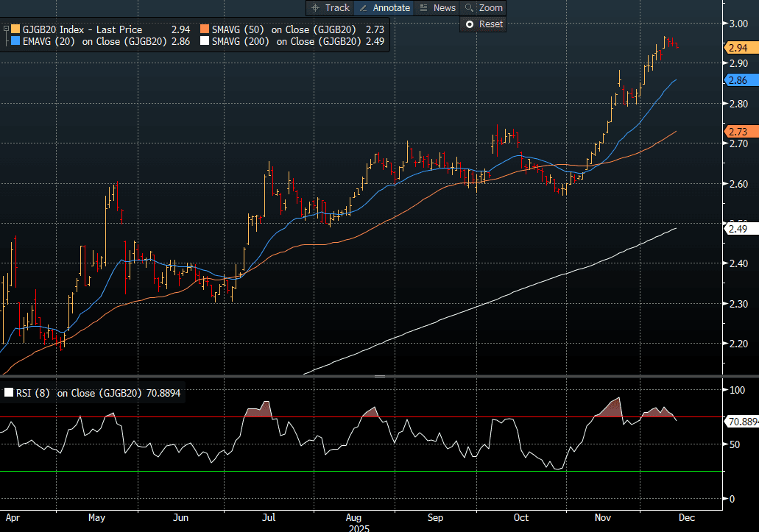This screenshot has width=759, height=532.
Task: Click the 2.49 SMAVG white axis tag
Action: (738, 230)
